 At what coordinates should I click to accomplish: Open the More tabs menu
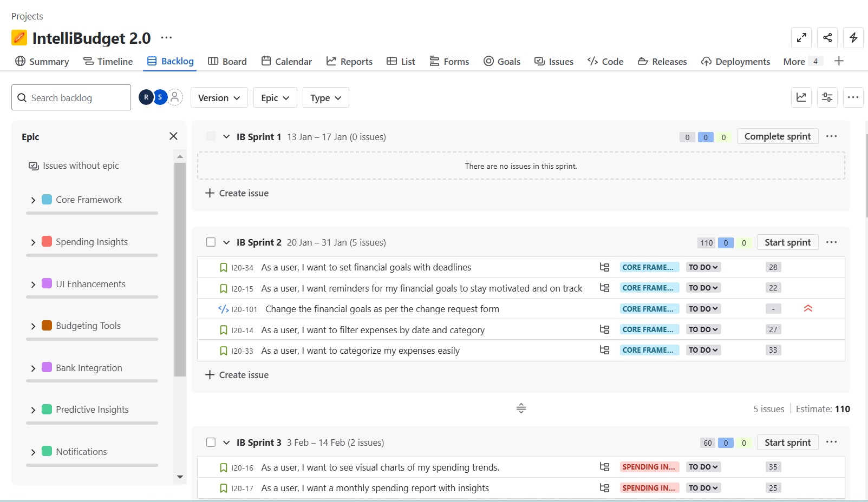click(803, 61)
